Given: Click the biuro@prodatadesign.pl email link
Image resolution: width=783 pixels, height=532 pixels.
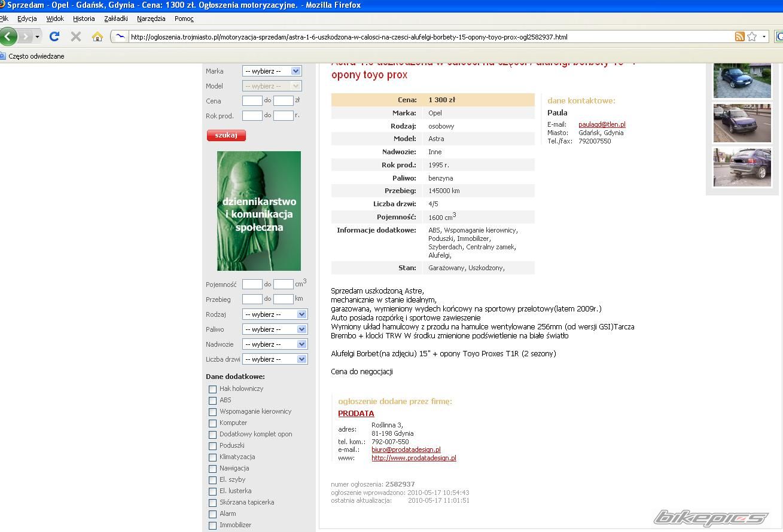Looking at the screenshot, I should coord(406,450).
